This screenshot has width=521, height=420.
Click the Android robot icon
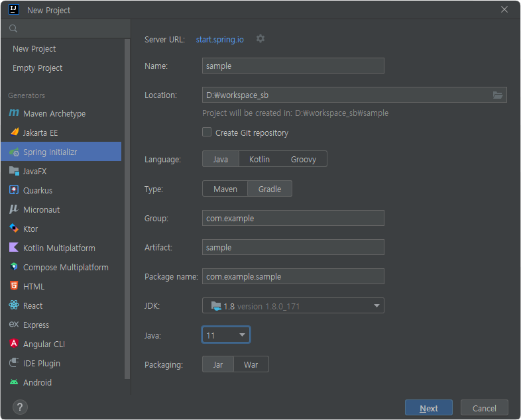tap(14, 382)
